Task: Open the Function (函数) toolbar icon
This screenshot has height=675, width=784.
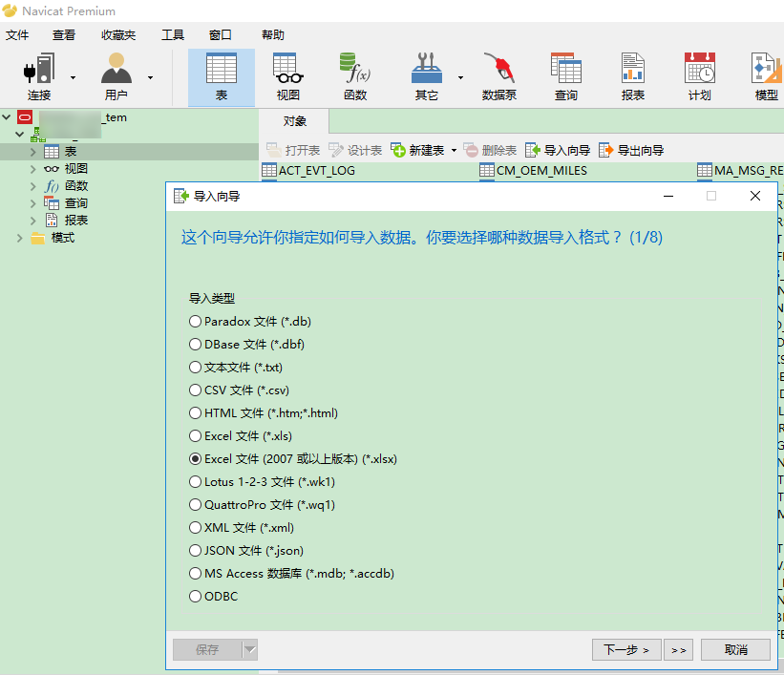Action: pyautogui.click(x=355, y=77)
